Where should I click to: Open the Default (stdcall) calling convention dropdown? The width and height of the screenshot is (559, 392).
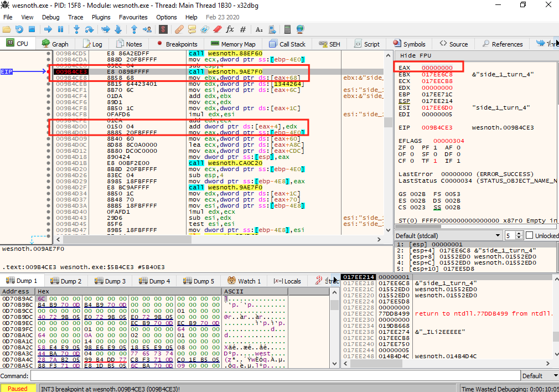click(448, 236)
